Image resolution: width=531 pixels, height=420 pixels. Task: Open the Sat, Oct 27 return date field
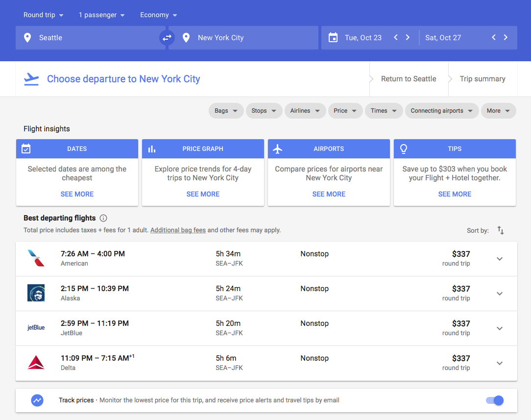(x=443, y=38)
